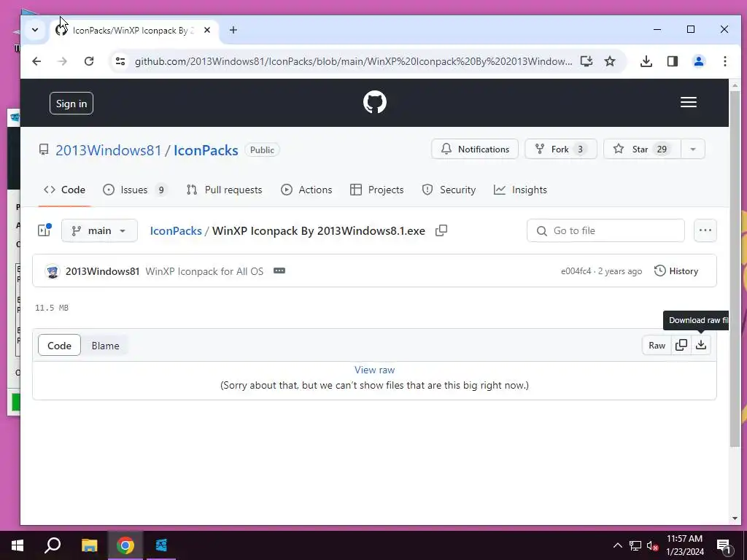Click the 2013Windows81 commit author name
The width and height of the screenshot is (747, 560).
coord(102,271)
